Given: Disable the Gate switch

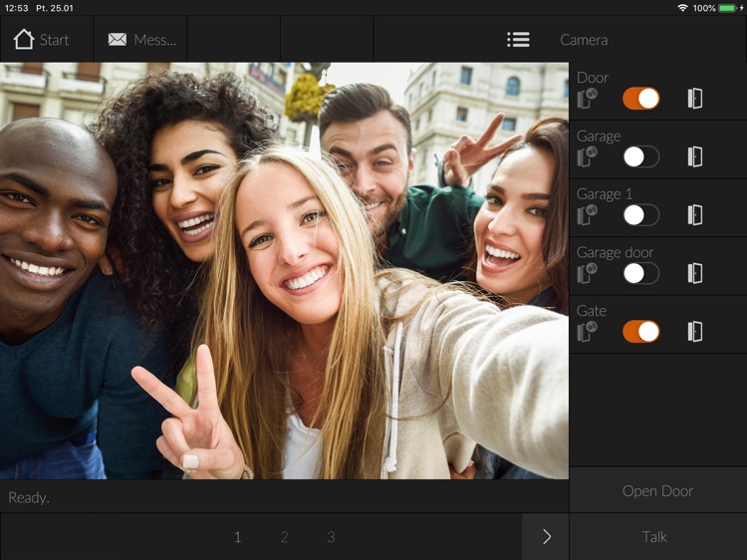Looking at the screenshot, I should (641, 331).
